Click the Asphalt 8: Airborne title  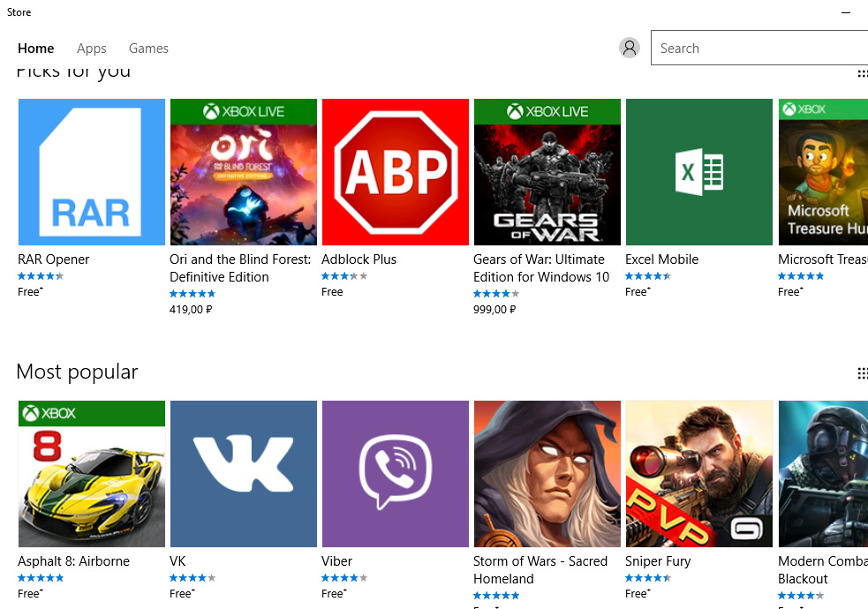click(73, 561)
